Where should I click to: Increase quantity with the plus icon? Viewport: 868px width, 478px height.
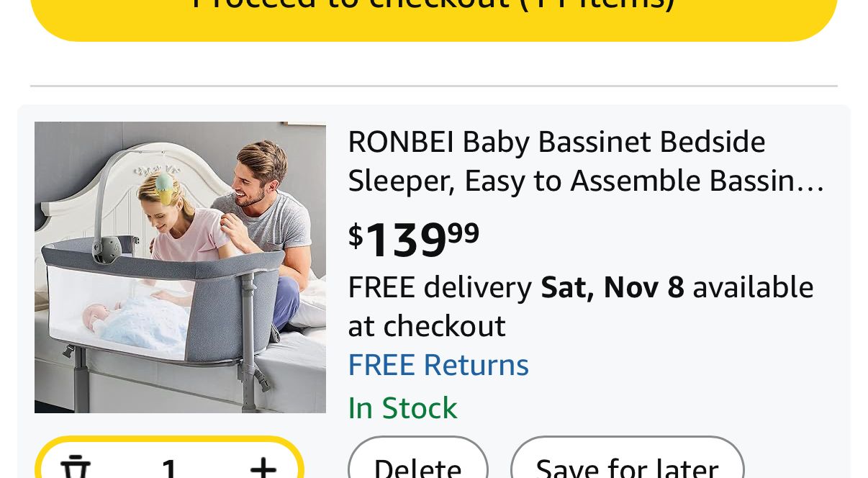tap(263, 468)
